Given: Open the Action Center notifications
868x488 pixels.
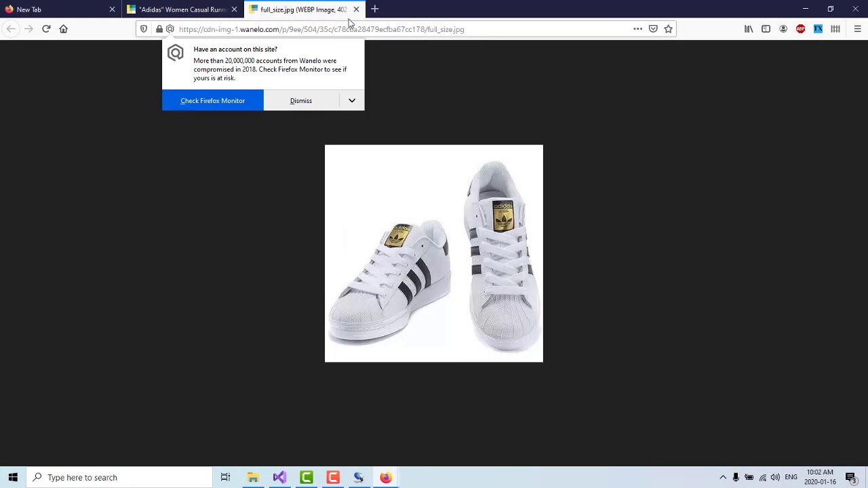Looking at the screenshot, I should (x=850, y=477).
